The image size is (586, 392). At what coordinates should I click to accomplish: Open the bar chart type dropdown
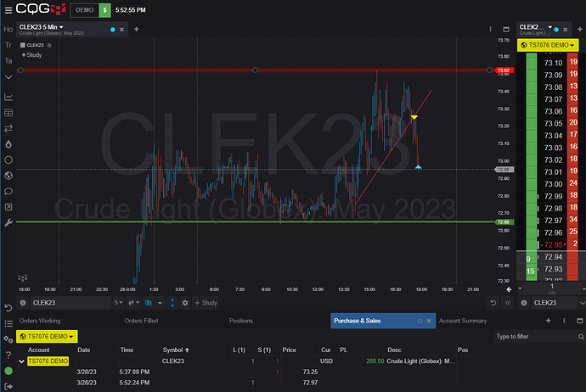[x=133, y=303]
